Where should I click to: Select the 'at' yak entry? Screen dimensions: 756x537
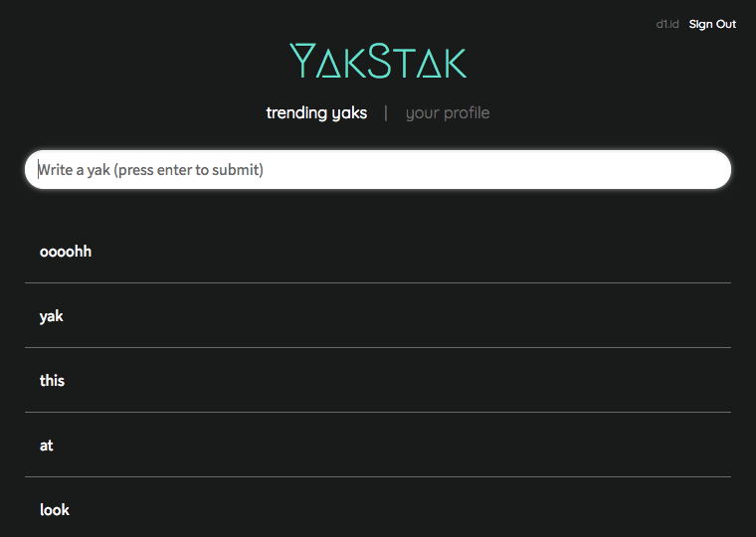378,445
